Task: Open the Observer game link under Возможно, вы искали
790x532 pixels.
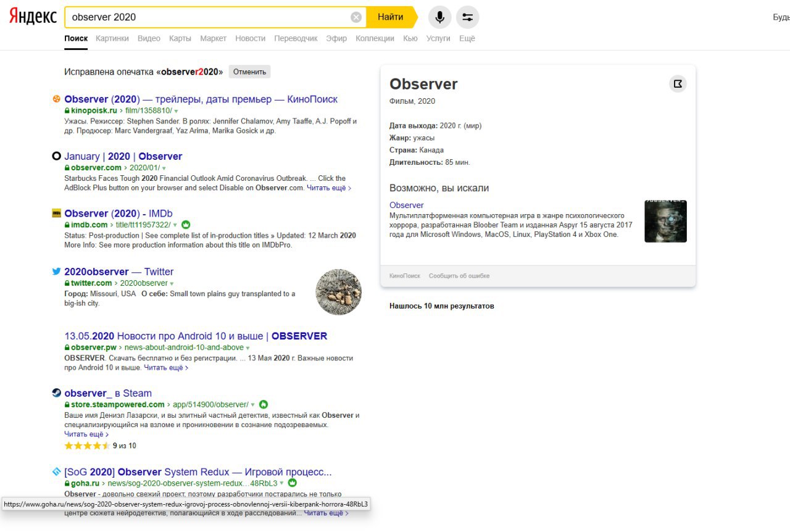Action: (407, 205)
